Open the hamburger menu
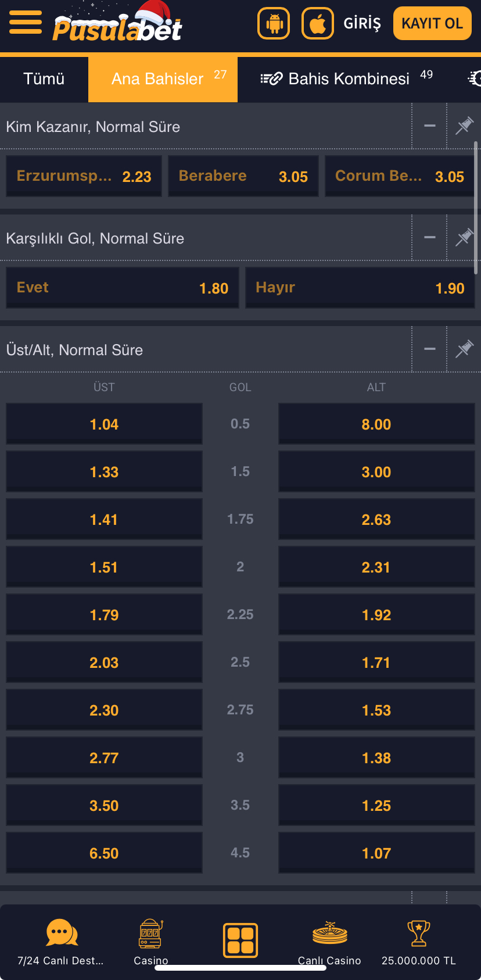The height and width of the screenshot is (980, 481). [x=26, y=22]
